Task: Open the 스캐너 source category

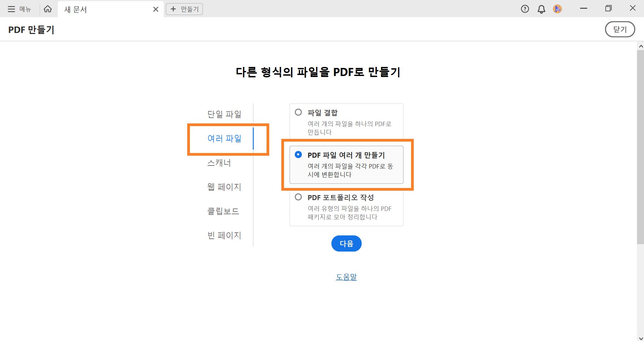Action: click(219, 162)
